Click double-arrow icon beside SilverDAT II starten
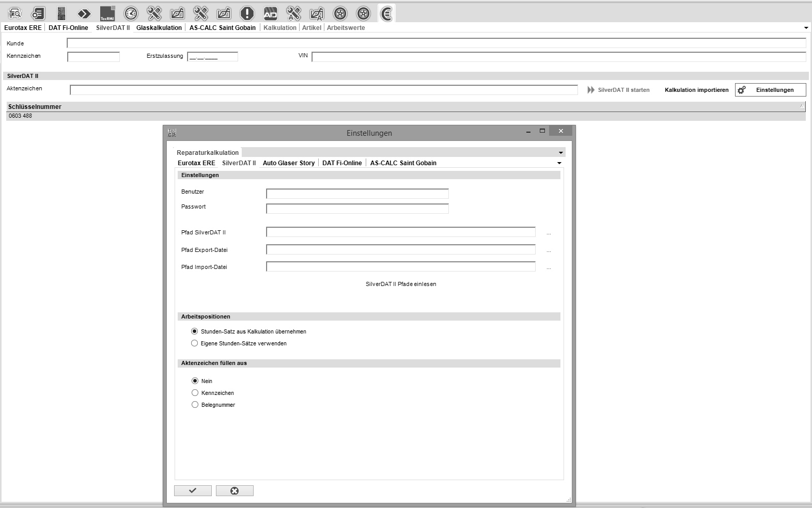This screenshot has width=812, height=508. (x=591, y=90)
